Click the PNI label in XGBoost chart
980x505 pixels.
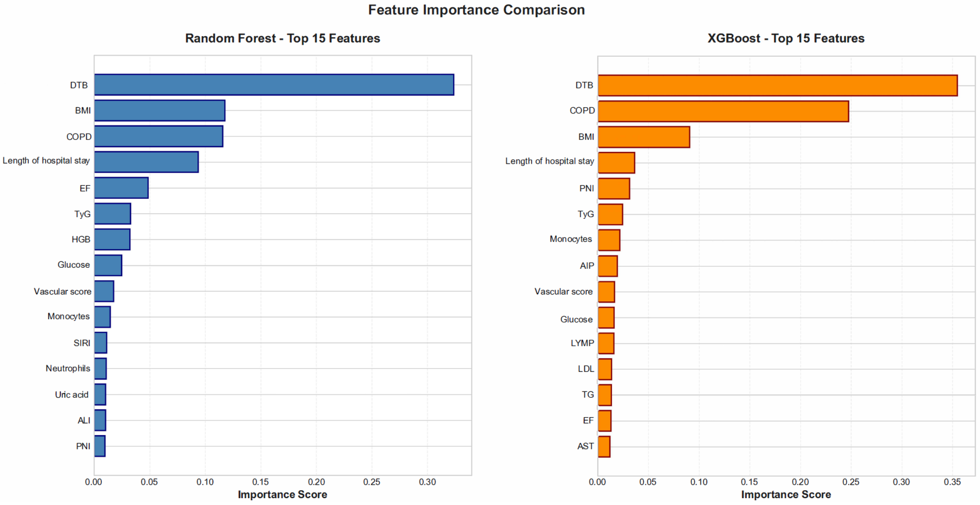[x=587, y=188]
